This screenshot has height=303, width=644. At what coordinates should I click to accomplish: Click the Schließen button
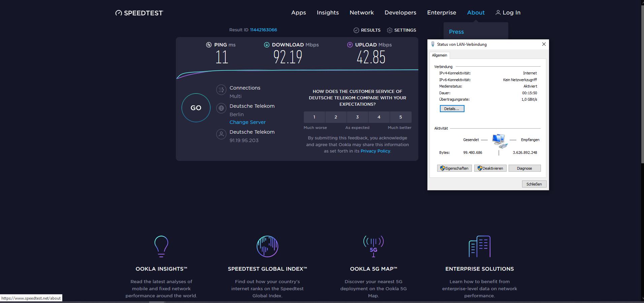click(x=534, y=184)
